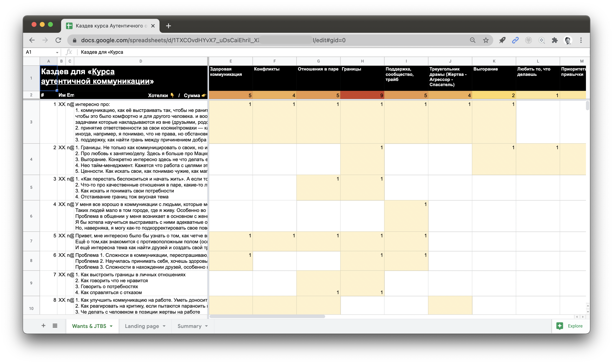Open the zoom magnifier in the address bar

[x=472, y=40]
